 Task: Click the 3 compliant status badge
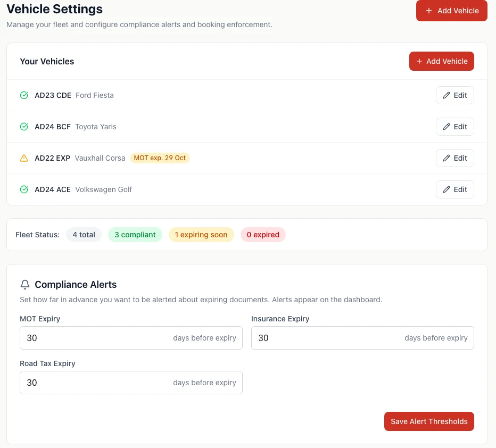[x=135, y=235]
